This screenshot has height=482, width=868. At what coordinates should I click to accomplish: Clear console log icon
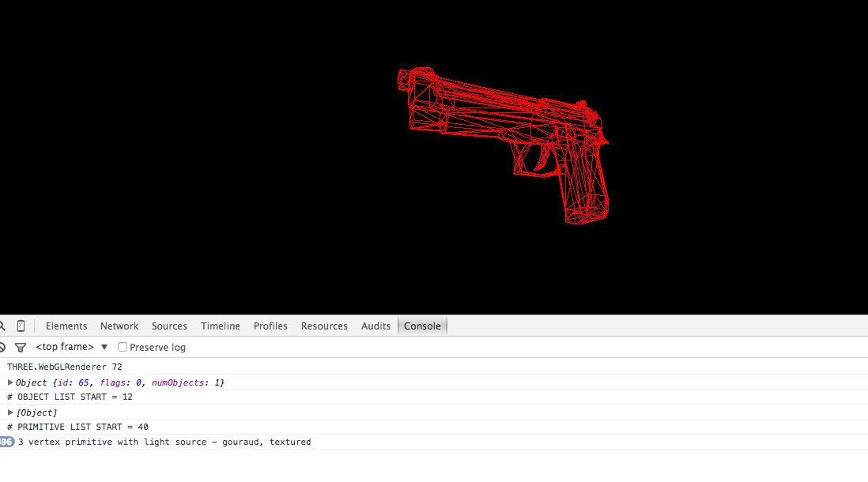[2, 348]
